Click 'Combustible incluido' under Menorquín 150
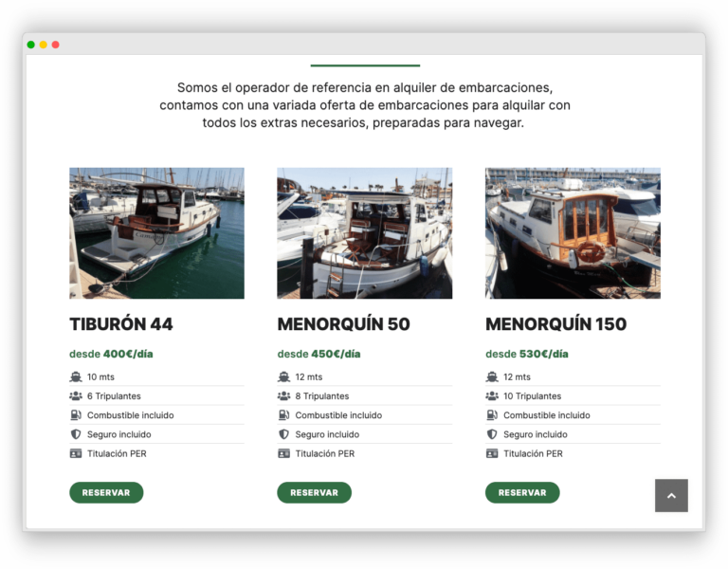 (x=547, y=415)
